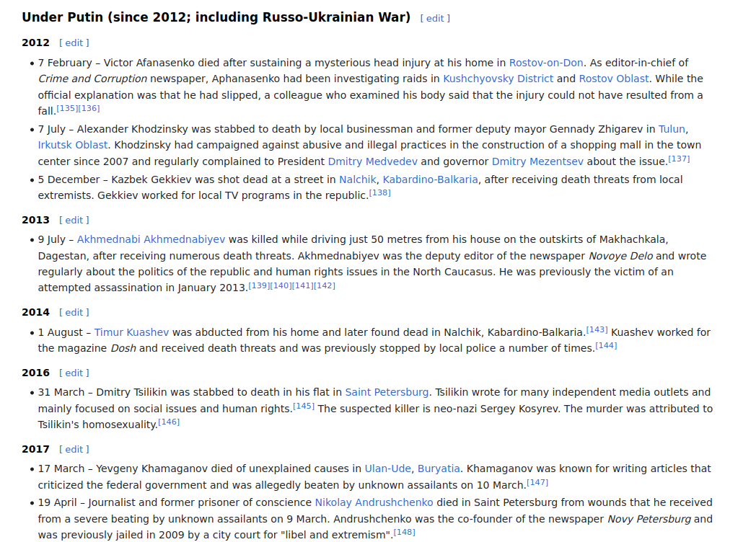Open citation 146
The image size is (756, 542).
coord(169,422)
